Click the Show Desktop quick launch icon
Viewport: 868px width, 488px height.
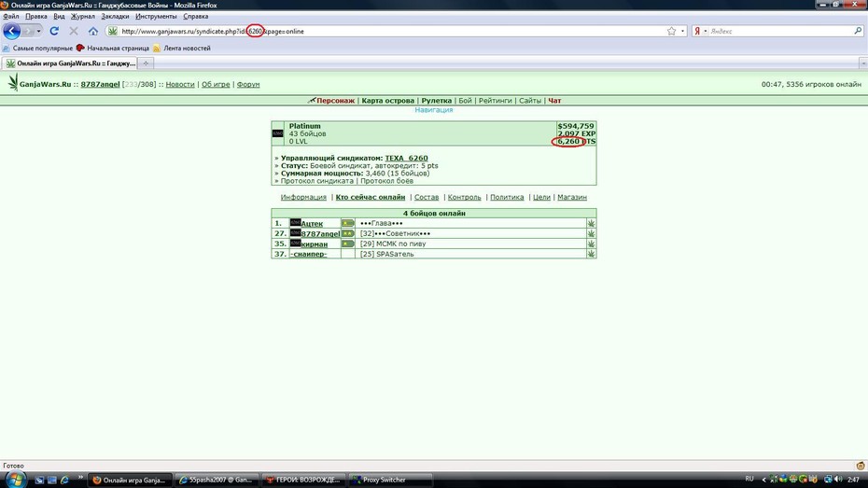click(39, 480)
